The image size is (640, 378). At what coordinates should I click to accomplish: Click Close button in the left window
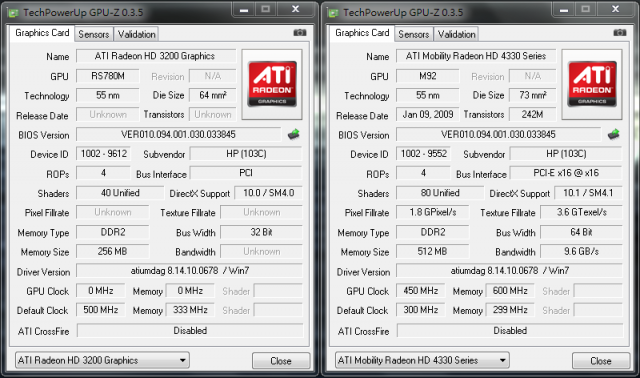(x=281, y=361)
